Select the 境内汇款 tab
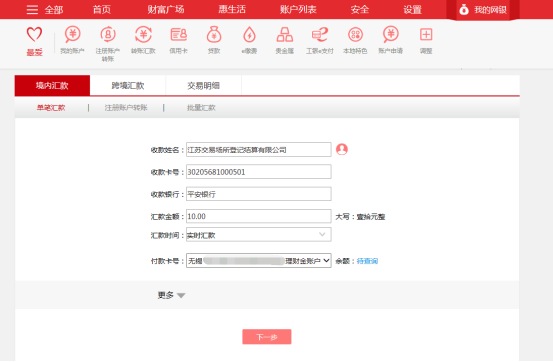The width and height of the screenshot is (553, 362). click(x=52, y=85)
